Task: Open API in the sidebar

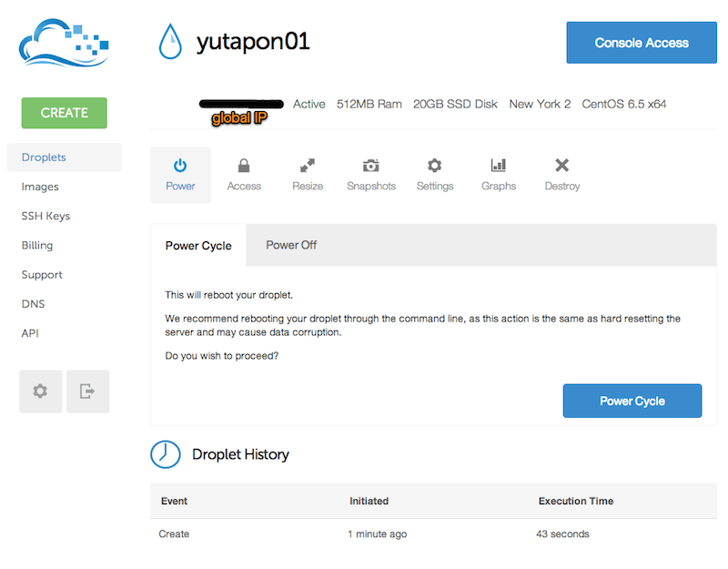Action: [x=30, y=333]
